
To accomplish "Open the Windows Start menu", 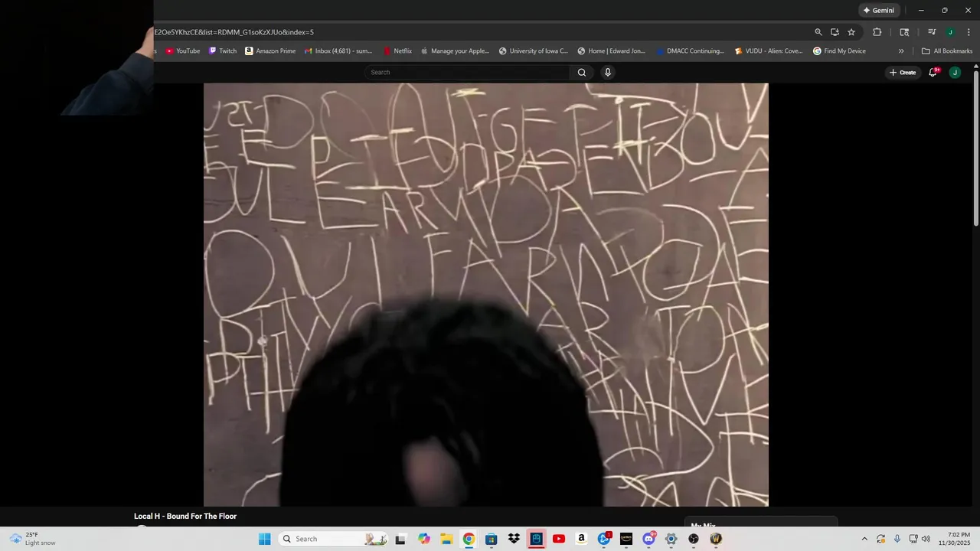I will coord(265,539).
